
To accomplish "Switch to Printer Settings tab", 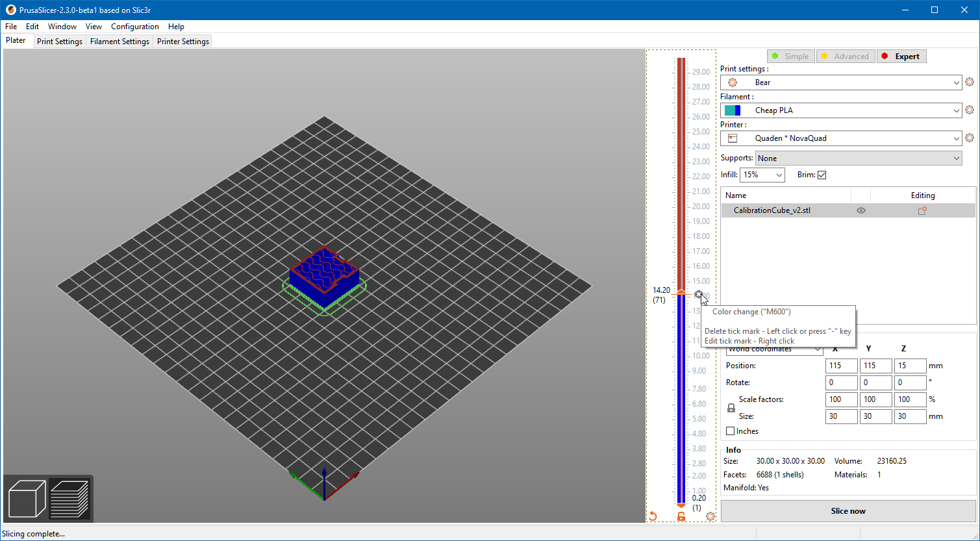I will click(183, 42).
